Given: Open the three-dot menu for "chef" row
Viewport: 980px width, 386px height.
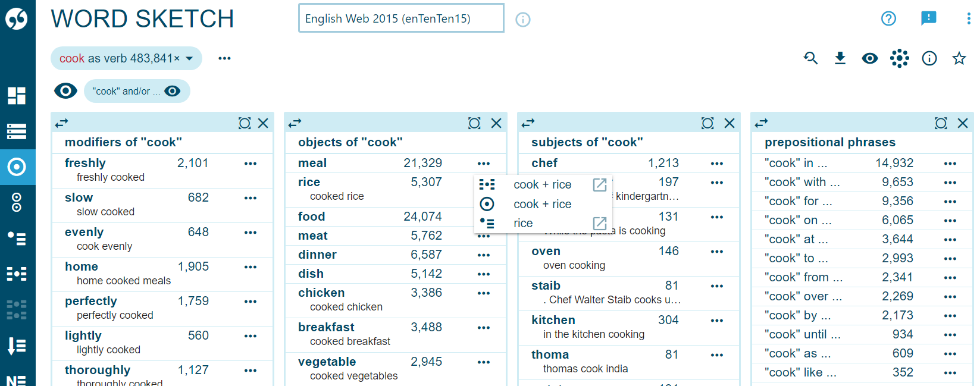Looking at the screenshot, I should pos(717,164).
